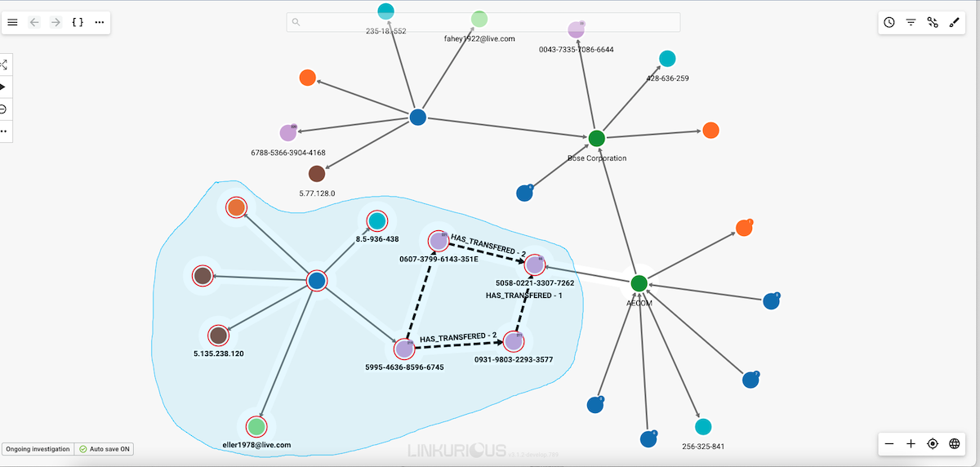Expand left sidebar more options ellipsis

pos(4,131)
